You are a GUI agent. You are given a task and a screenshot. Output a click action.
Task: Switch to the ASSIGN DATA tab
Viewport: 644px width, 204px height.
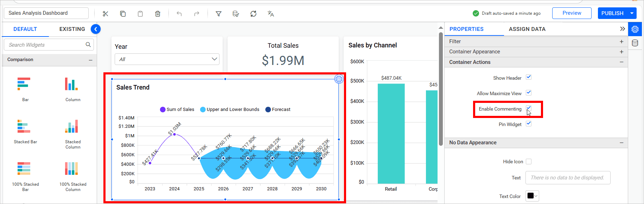[x=527, y=29]
